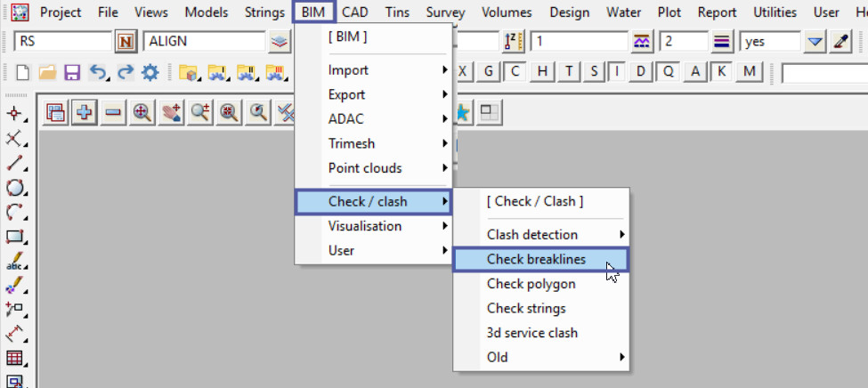Select the line drawing tool
This screenshot has height=388, width=868.
point(15,163)
